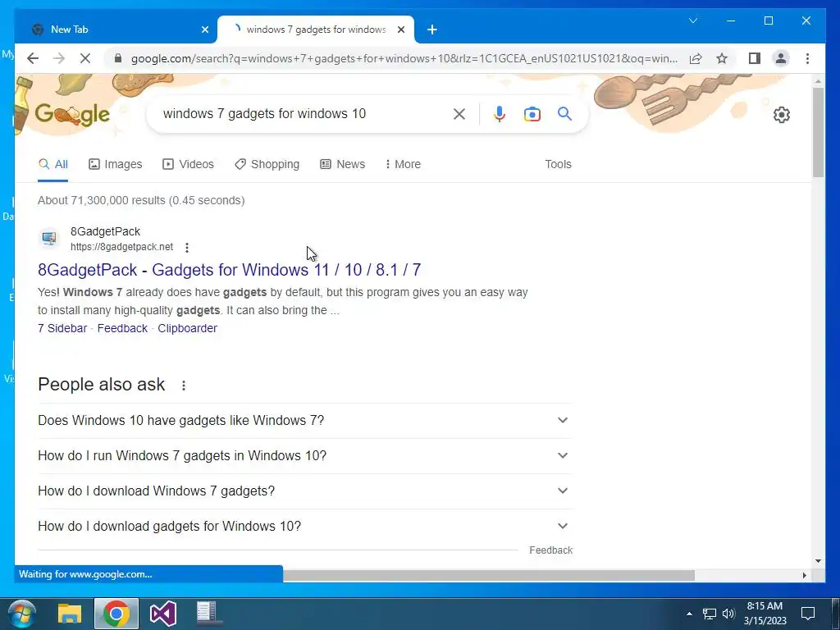Close the New Tab tab
Image resolution: width=840 pixels, height=630 pixels.
(x=204, y=30)
